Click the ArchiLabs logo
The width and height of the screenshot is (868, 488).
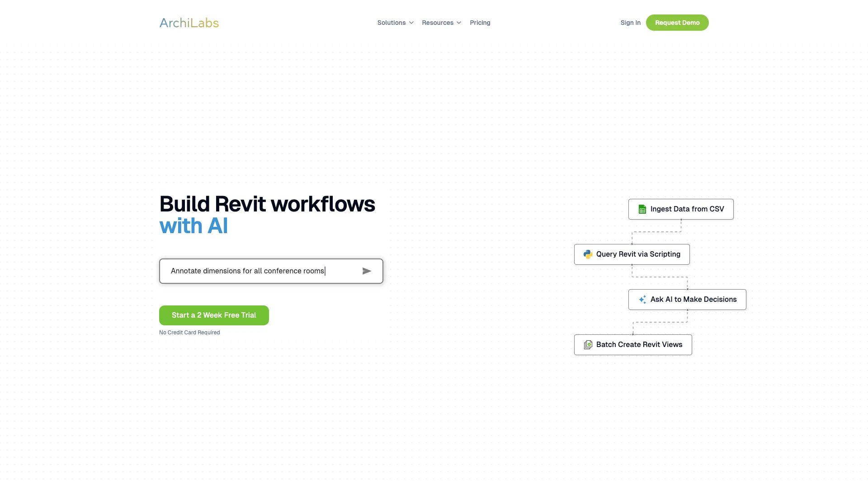click(x=189, y=23)
